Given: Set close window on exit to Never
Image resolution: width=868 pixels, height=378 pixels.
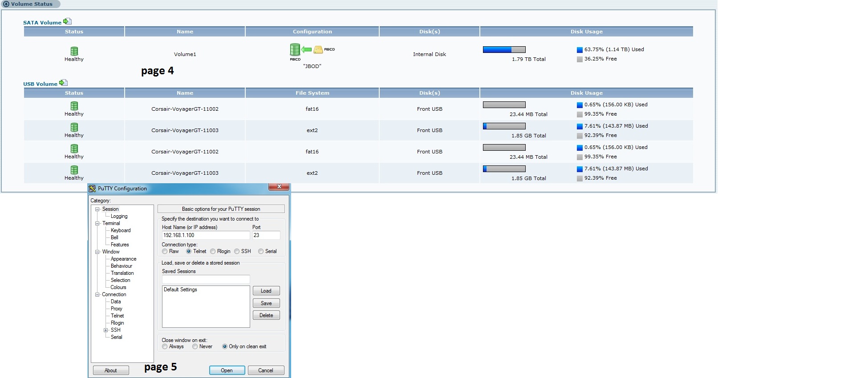Looking at the screenshot, I should pos(195,346).
